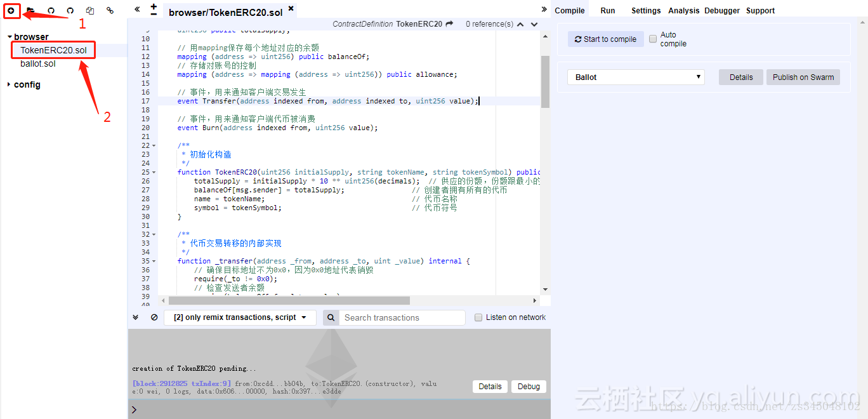Fold _transfer function at line 35
The width and height of the screenshot is (868, 419).
pyautogui.click(x=154, y=261)
